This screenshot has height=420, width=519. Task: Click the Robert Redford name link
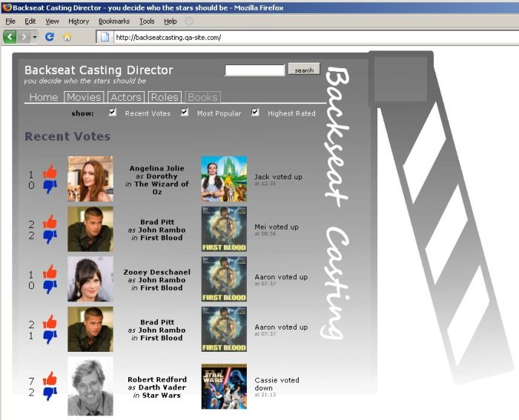click(157, 380)
